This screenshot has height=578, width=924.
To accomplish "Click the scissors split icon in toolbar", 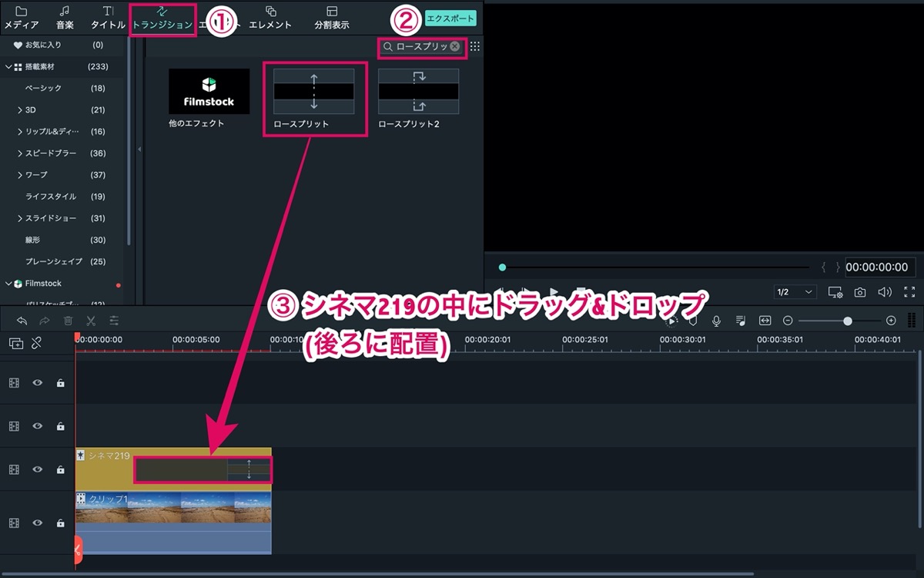I will pyautogui.click(x=91, y=321).
